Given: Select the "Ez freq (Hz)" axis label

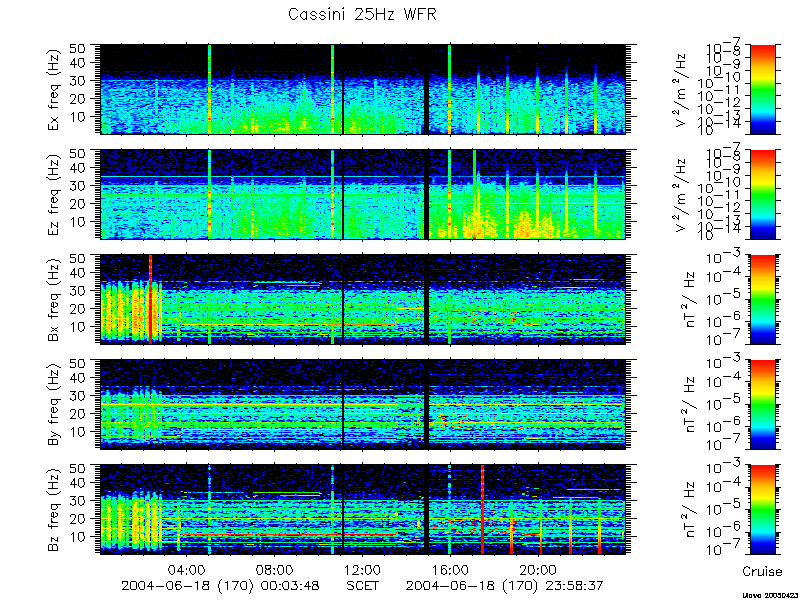Looking at the screenshot, I should [x=54, y=194].
